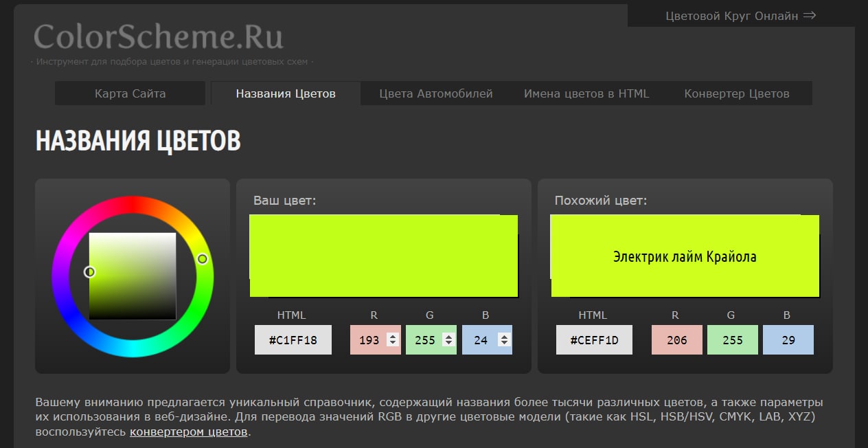This screenshot has width=868, height=448.
Task: Go to the Цвета Автомобилей tab
Action: coord(436,93)
